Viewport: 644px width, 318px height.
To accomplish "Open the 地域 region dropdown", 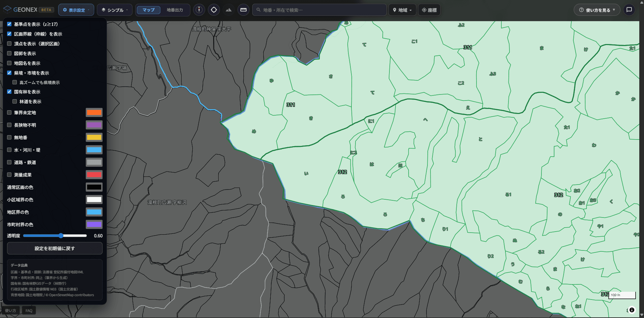I will pos(402,10).
